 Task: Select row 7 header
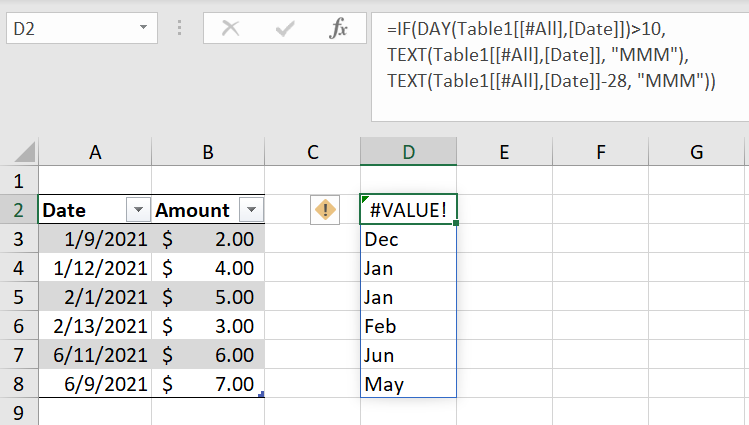click(x=19, y=355)
